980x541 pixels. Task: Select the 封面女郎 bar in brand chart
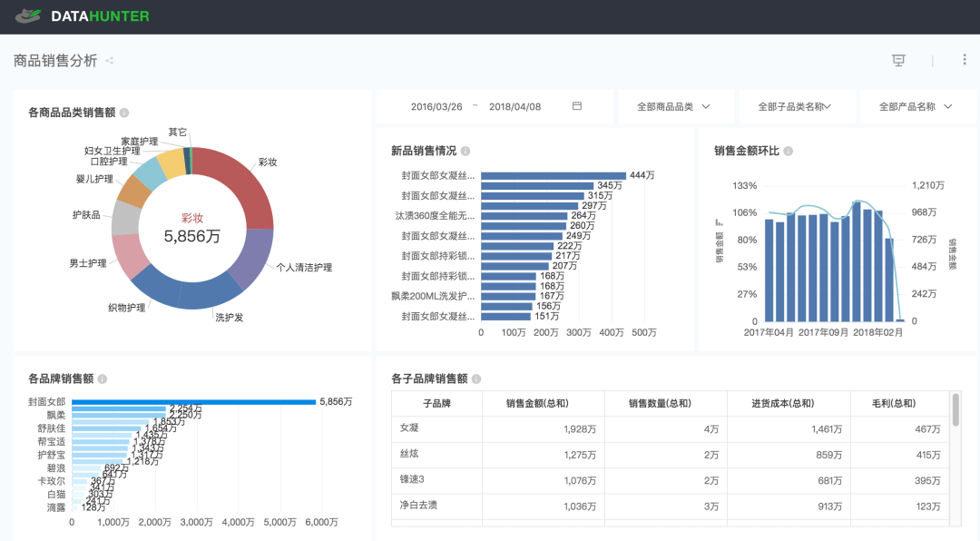coord(193,401)
